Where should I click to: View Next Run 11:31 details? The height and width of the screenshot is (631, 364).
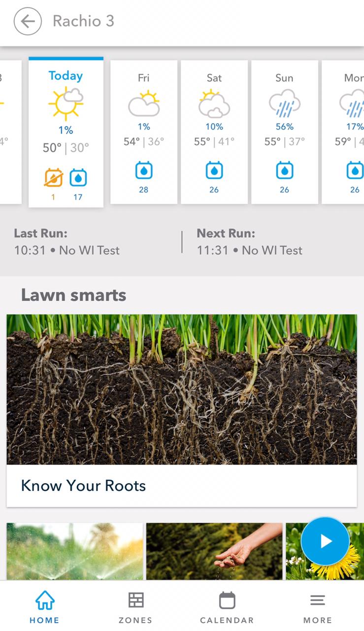(249, 242)
